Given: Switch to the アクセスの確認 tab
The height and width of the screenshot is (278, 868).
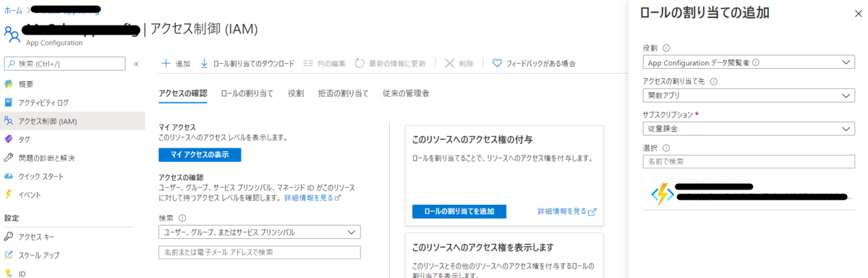Looking at the screenshot, I should pos(182,93).
